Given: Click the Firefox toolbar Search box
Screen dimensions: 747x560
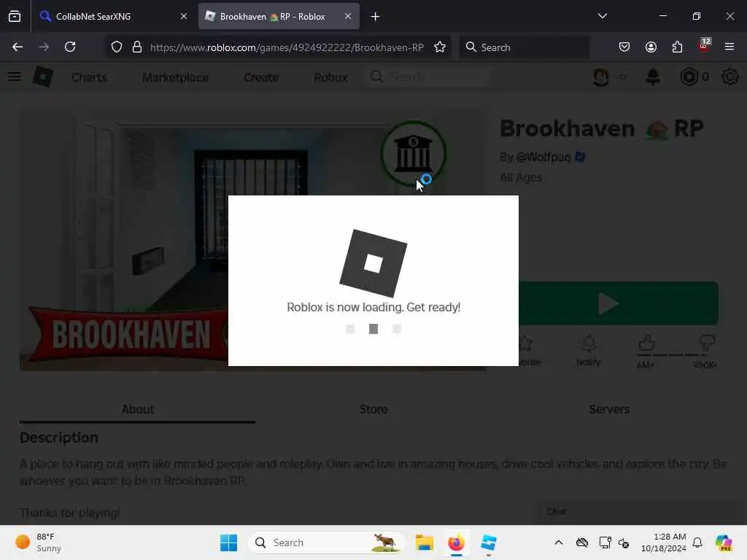Looking at the screenshot, I should pyautogui.click(x=525, y=47).
